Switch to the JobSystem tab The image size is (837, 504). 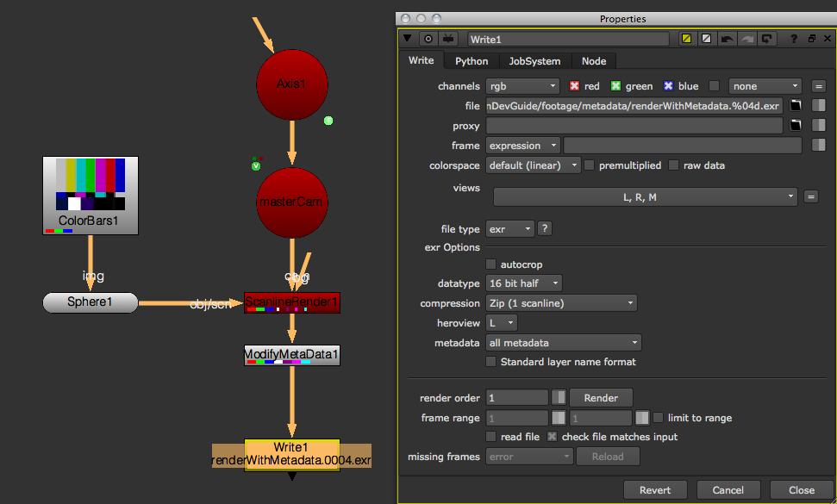534,61
